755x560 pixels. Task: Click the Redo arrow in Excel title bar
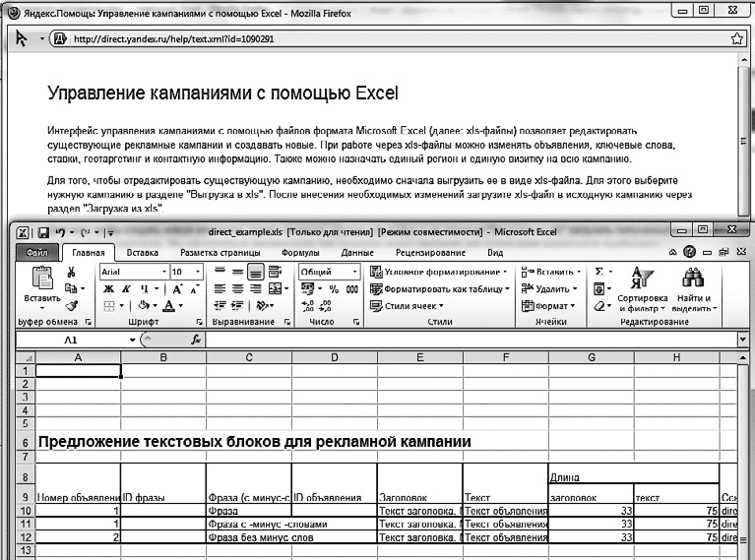pyautogui.click(x=86, y=233)
